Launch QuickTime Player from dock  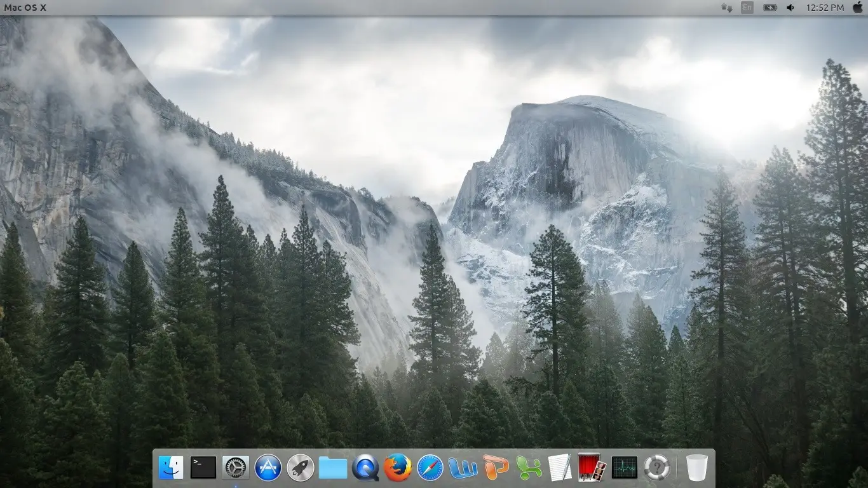(365, 468)
